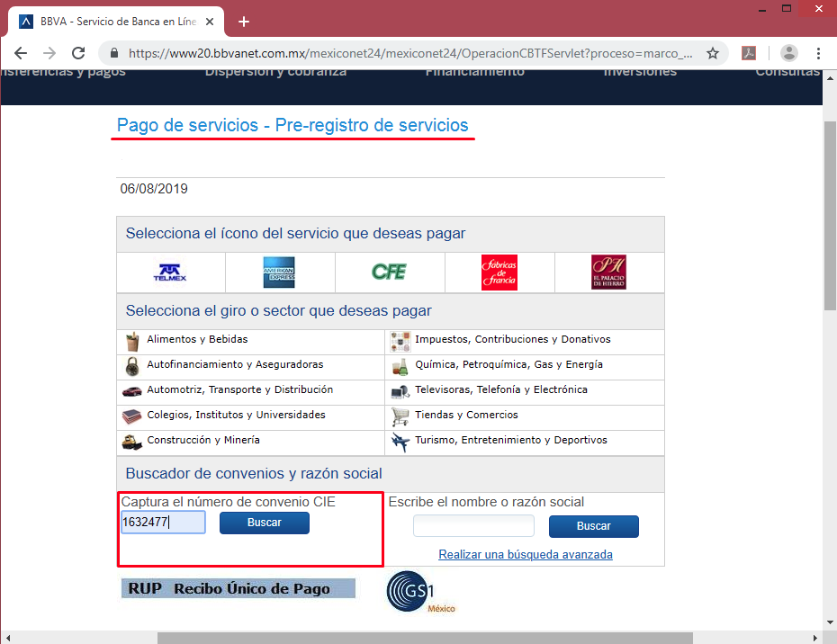
Task: Select the Telmex service icon
Action: (170, 273)
